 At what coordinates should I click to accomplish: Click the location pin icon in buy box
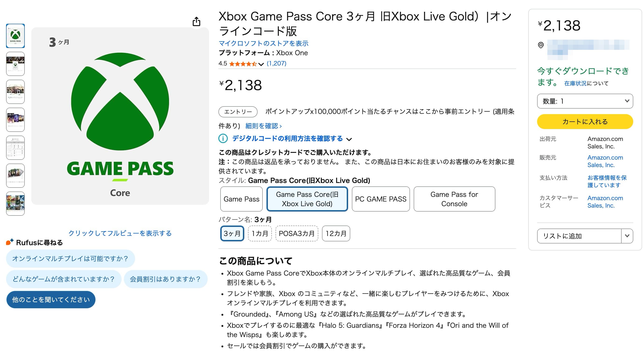click(x=540, y=45)
